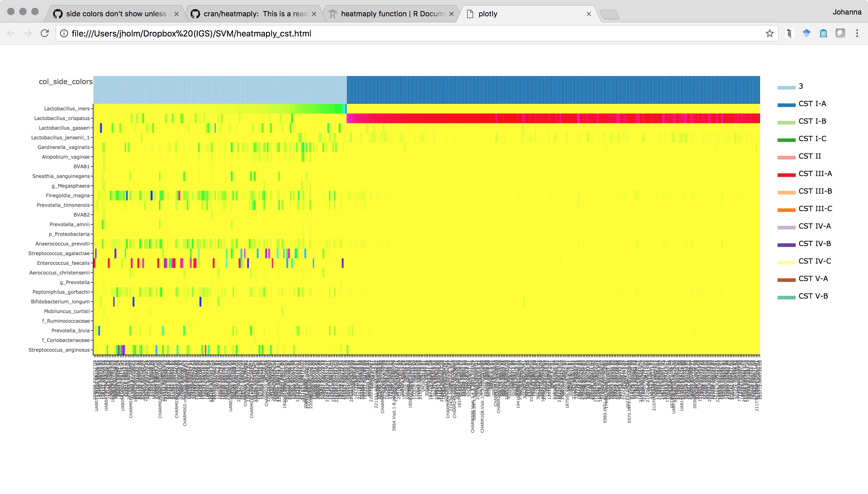Open Chrome's three-dot menu
This screenshot has width=868, height=494.
[x=857, y=33]
